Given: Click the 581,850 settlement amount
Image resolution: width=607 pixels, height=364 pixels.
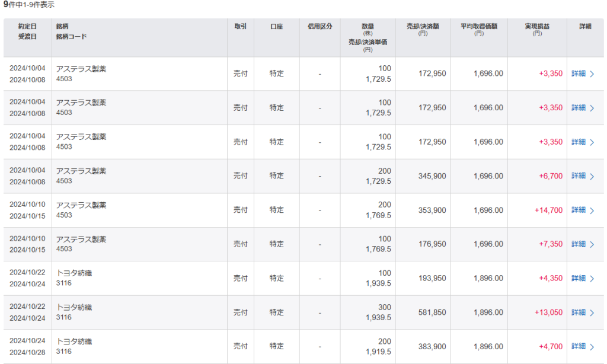Looking at the screenshot, I should pyautogui.click(x=432, y=312).
